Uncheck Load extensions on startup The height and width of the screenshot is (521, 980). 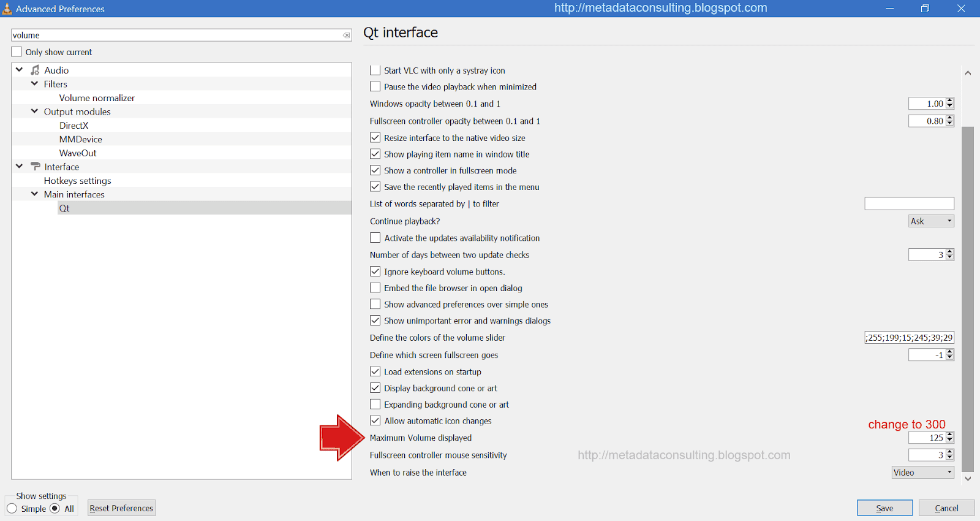click(375, 371)
